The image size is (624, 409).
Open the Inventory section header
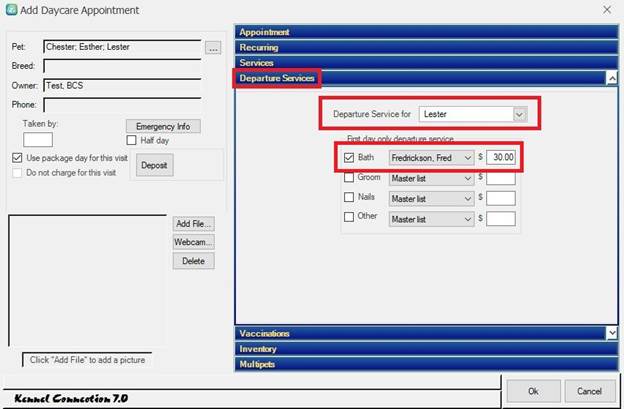(426, 349)
